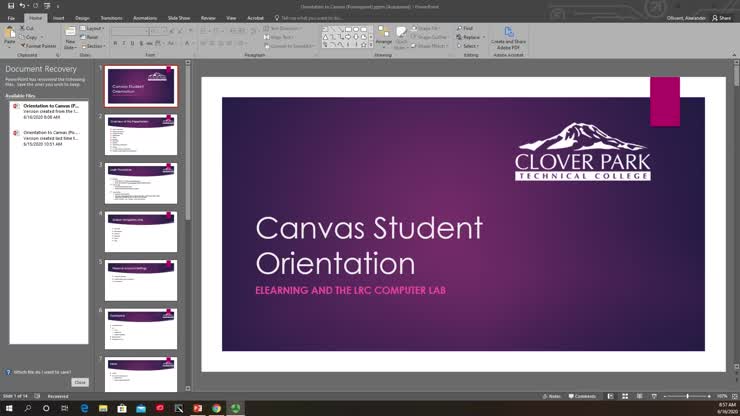The width and height of the screenshot is (740, 416).
Task: Open the font name combo box
Action: coord(130,31)
